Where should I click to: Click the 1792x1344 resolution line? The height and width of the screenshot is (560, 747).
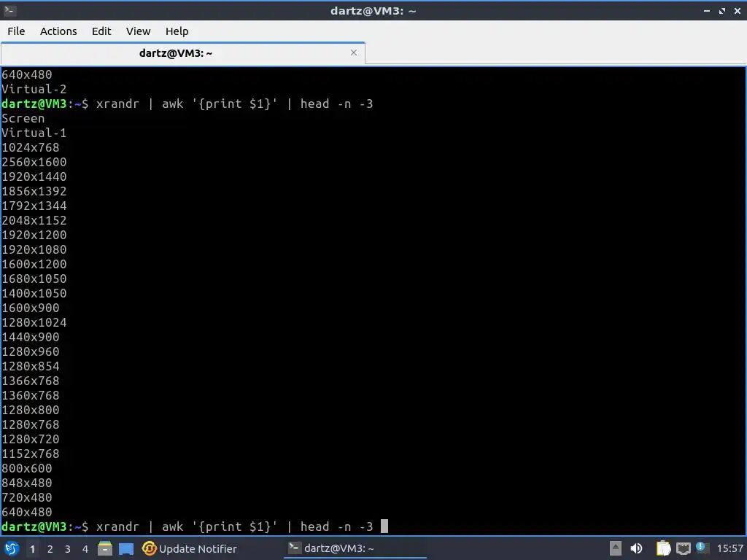point(34,206)
